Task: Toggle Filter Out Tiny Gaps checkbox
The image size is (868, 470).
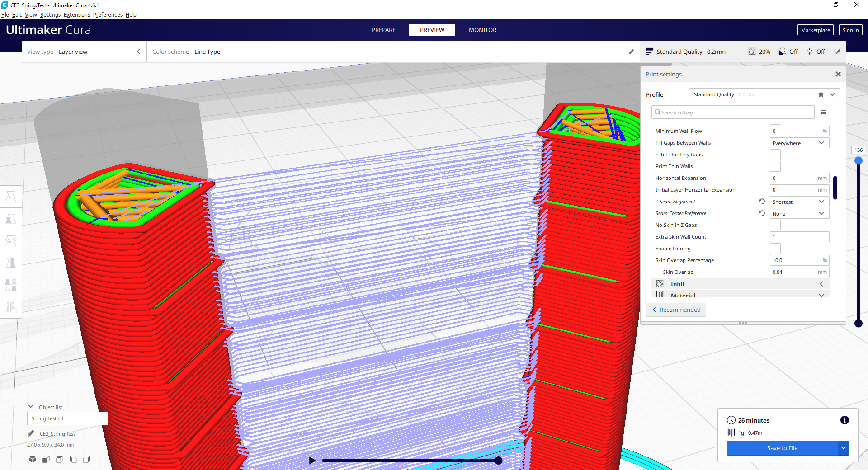Action: [x=775, y=155]
